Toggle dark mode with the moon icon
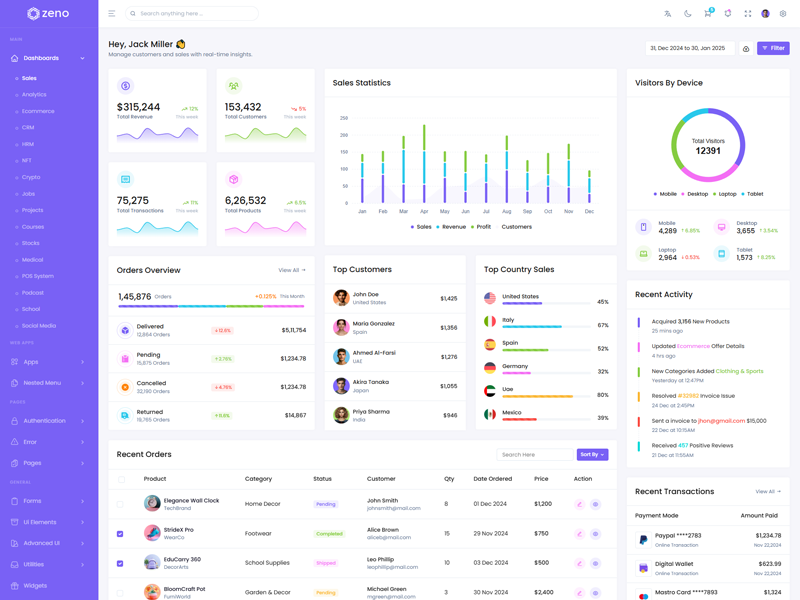Image resolution: width=800 pixels, height=600 pixels. (687, 14)
